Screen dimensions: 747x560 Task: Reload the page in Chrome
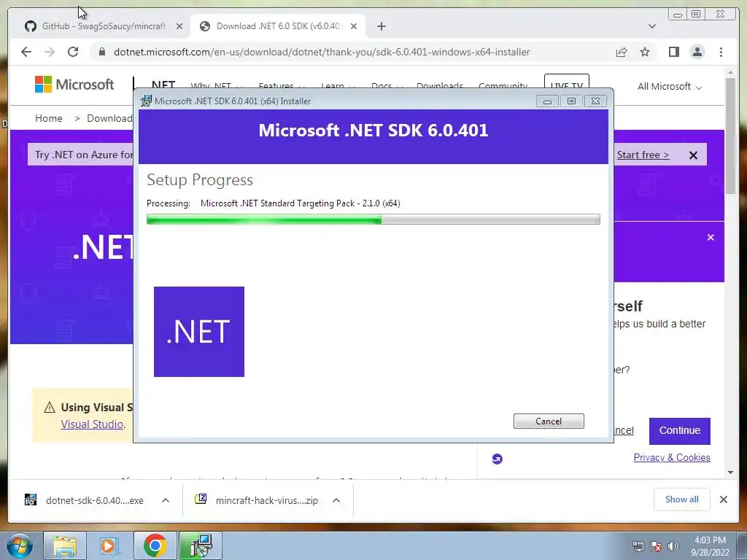click(73, 52)
